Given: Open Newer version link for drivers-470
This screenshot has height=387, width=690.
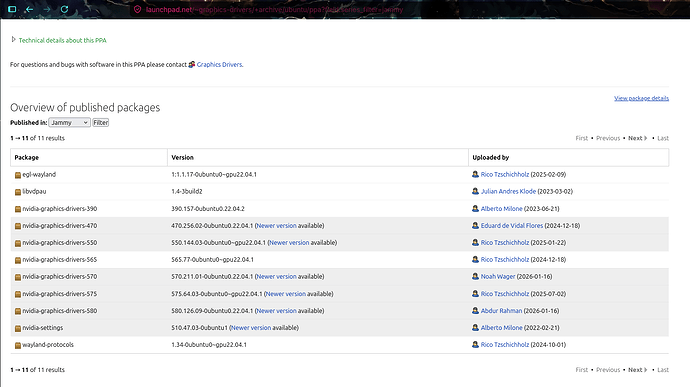Looking at the screenshot, I should [x=276, y=225].
